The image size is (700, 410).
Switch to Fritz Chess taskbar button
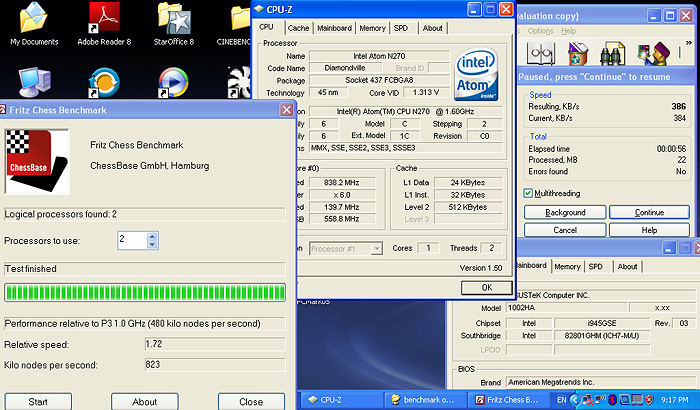(509, 400)
